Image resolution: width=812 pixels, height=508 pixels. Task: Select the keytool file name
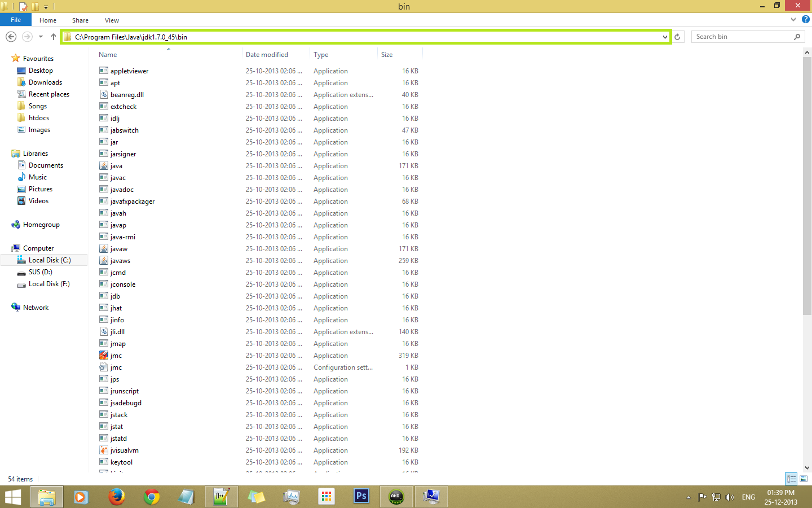[x=121, y=462]
